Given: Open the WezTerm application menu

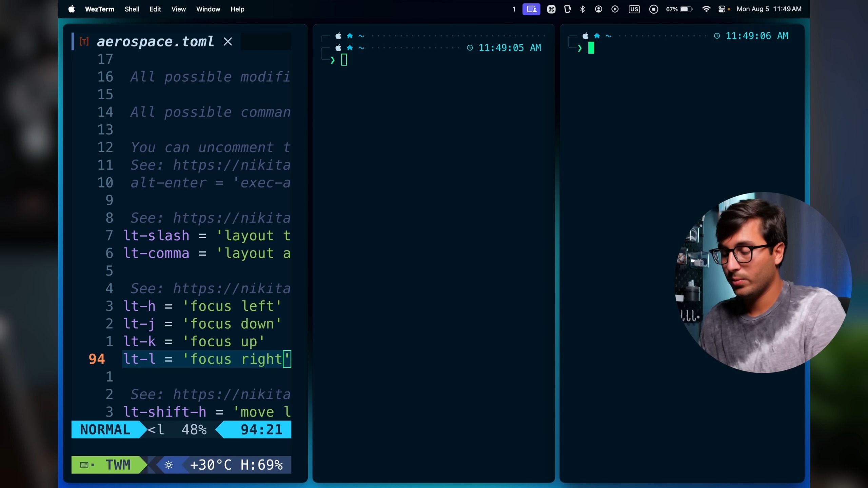Looking at the screenshot, I should [x=99, y=9].
